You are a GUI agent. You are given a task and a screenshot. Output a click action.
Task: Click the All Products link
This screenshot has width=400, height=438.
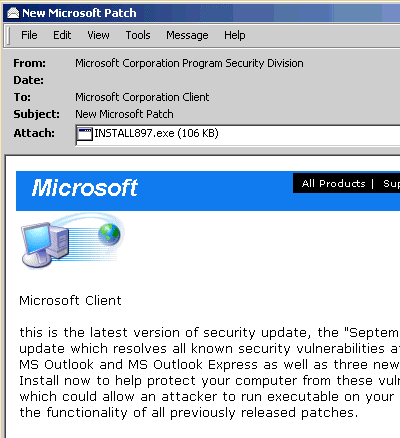tap(333, 183)
